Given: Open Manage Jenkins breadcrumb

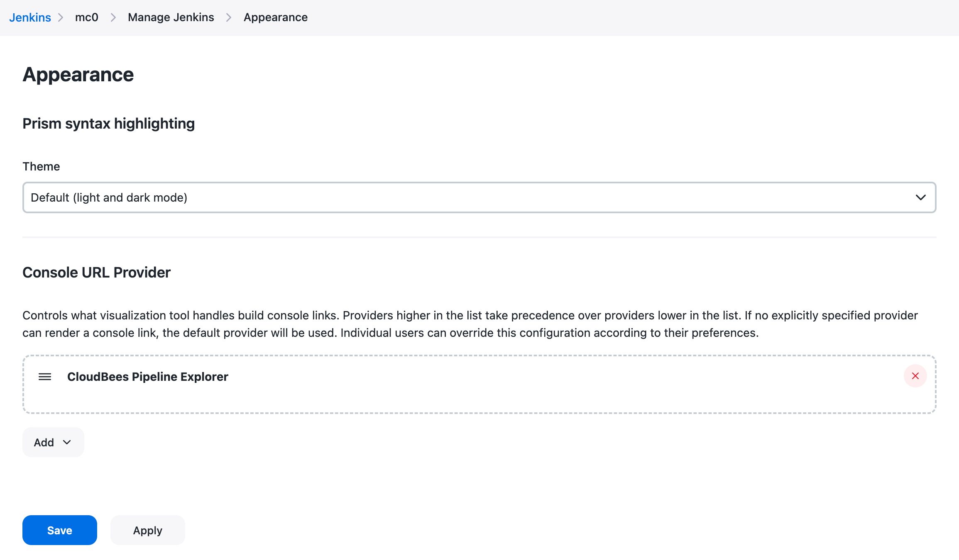Looking at the screenshot, I should [171, 17].
